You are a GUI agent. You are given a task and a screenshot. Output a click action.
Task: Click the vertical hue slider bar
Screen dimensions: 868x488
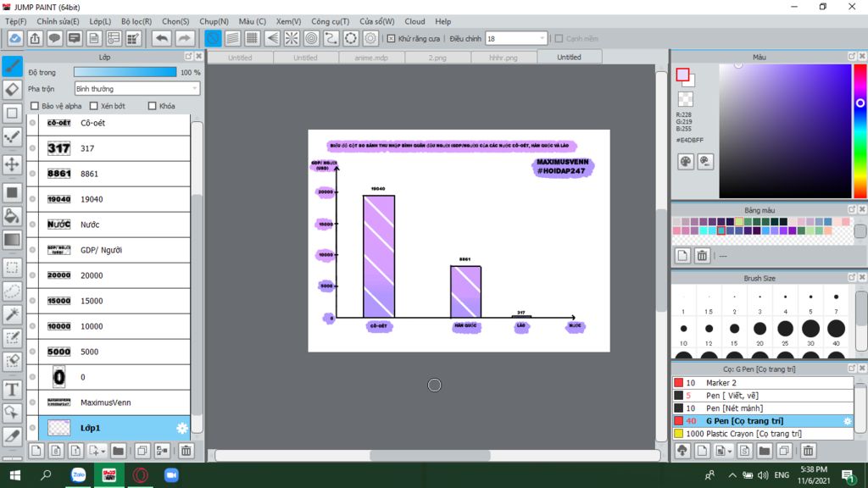pyautogui.click(x=860, y=131)
